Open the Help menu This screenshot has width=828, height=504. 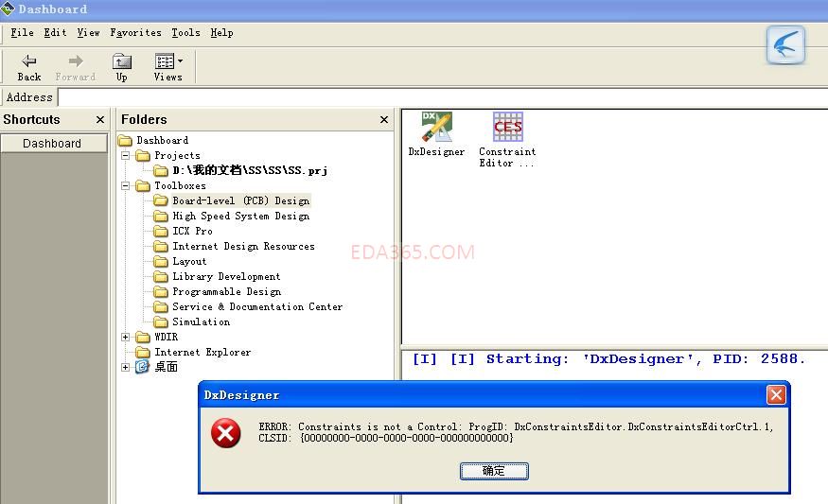(x=221, y=33)
